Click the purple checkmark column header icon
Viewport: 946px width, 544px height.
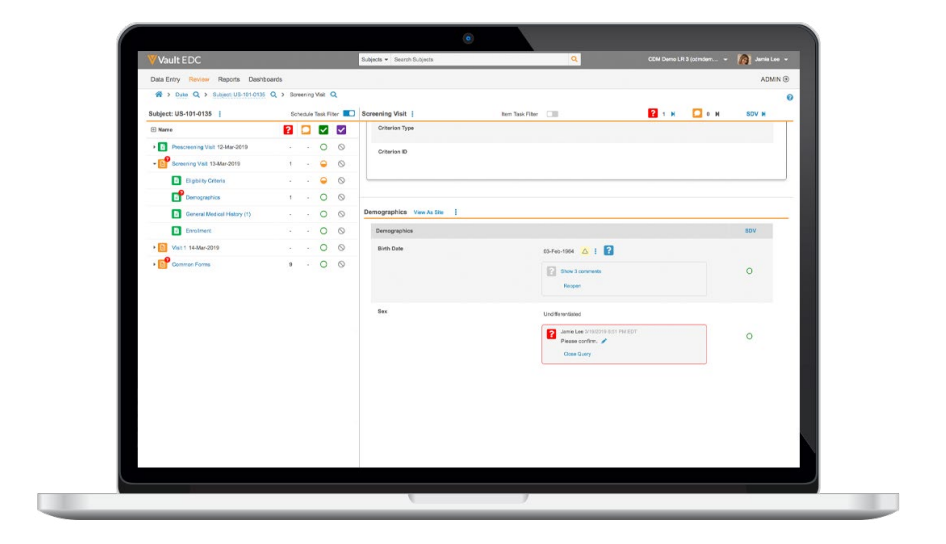(x=341, y=130)
